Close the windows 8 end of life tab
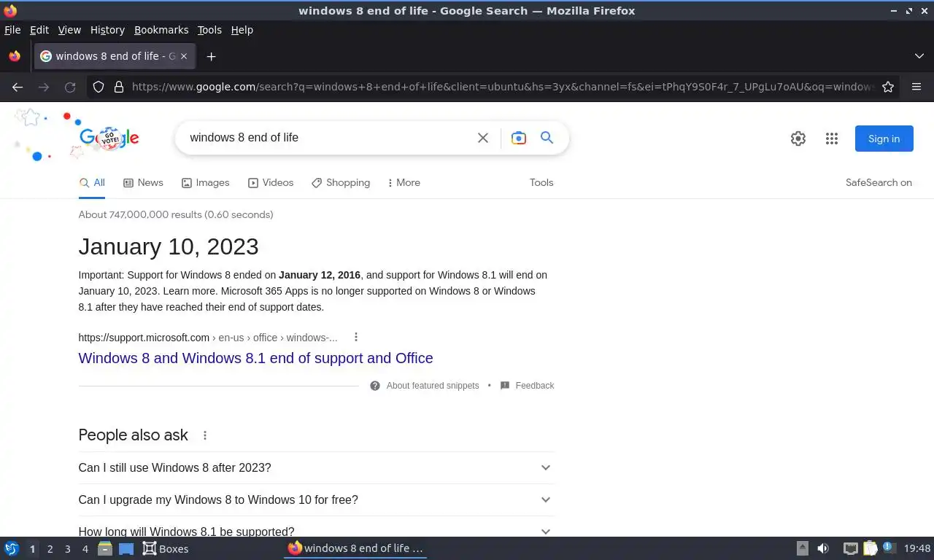The width and height of the screenshot is (934, 560). [184, 56]
